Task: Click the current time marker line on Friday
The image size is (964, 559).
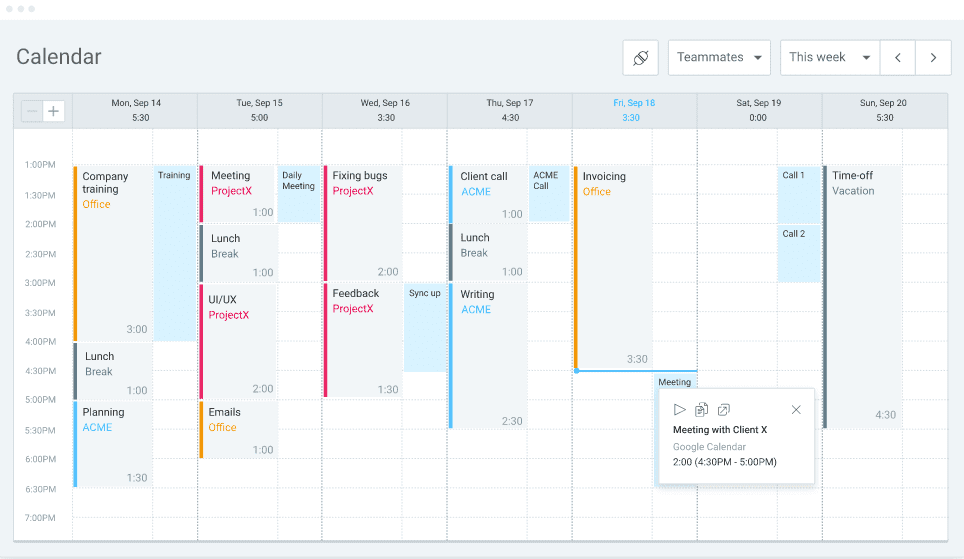Action: click(636, 371)
